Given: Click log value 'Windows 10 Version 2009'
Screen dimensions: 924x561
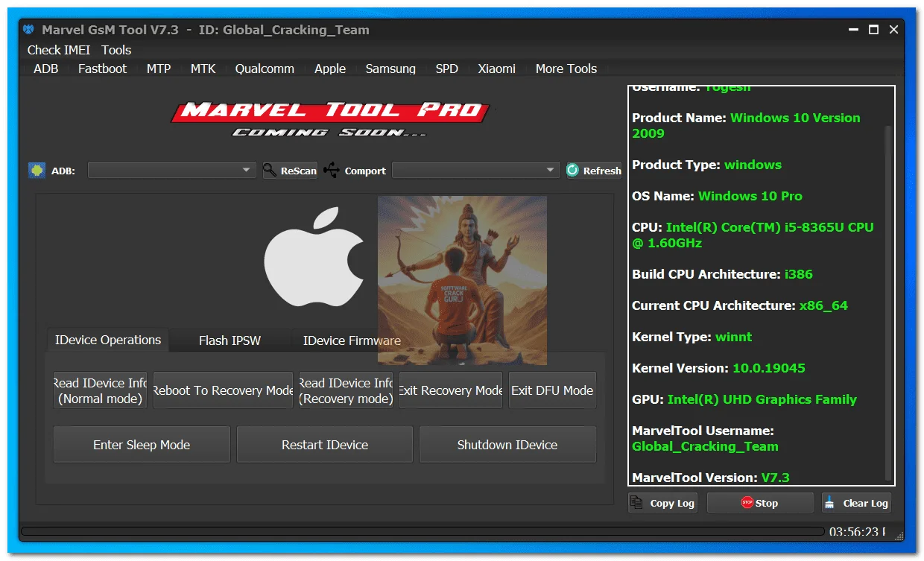Looking at the screenshot, I should coord(746,125).
